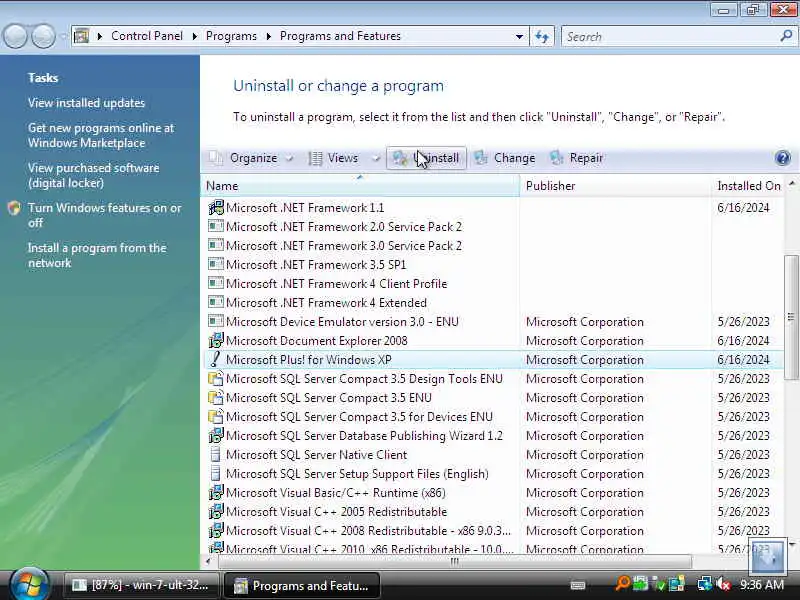Viewport: 800px width, 600px height.
Task: Select the .NET Framework 2.0 Service Pack 2 icon
Action: click(216, 227)
